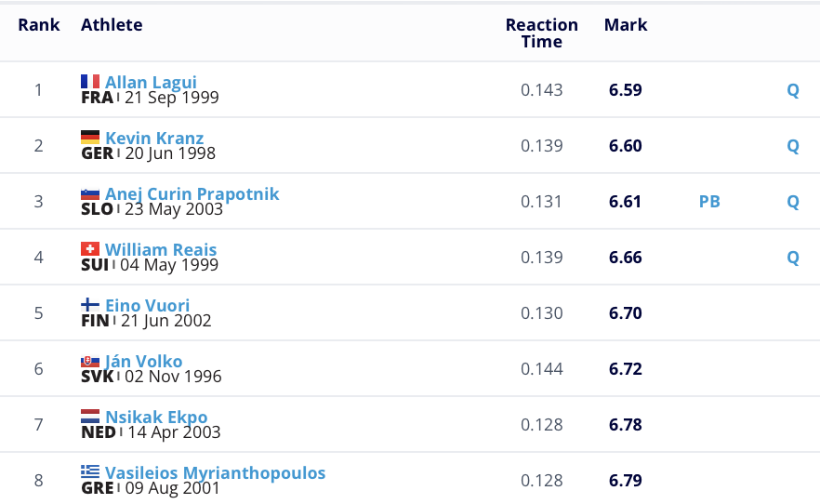Click the Slovak flag icon

(90, 361)
